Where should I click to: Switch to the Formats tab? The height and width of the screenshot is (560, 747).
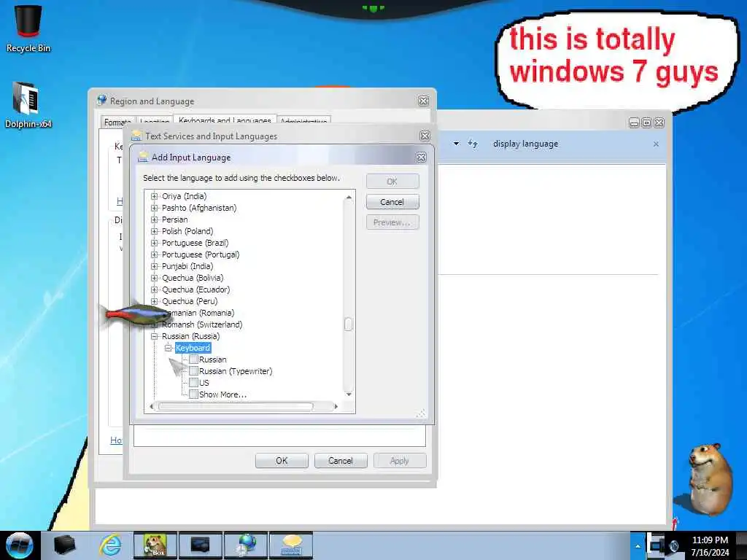pyautogui.click(x=117, y=122)
